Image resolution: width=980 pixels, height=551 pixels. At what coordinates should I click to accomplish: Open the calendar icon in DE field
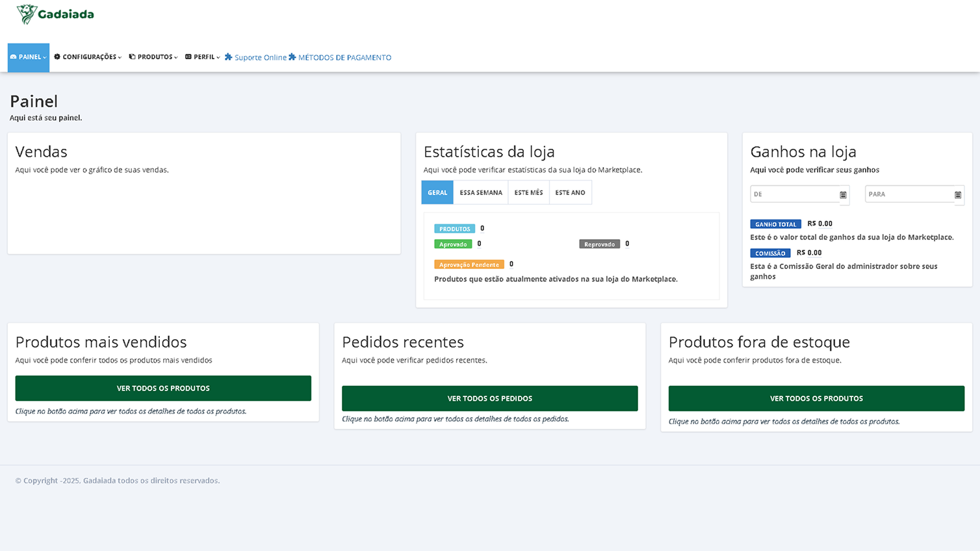pos(843,195)
